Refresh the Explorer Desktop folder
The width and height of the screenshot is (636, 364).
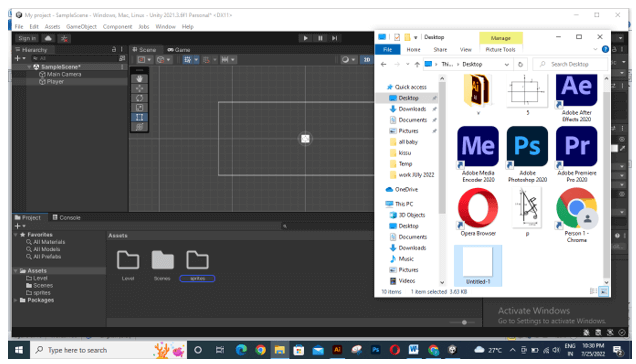click(x=520, y=64)
